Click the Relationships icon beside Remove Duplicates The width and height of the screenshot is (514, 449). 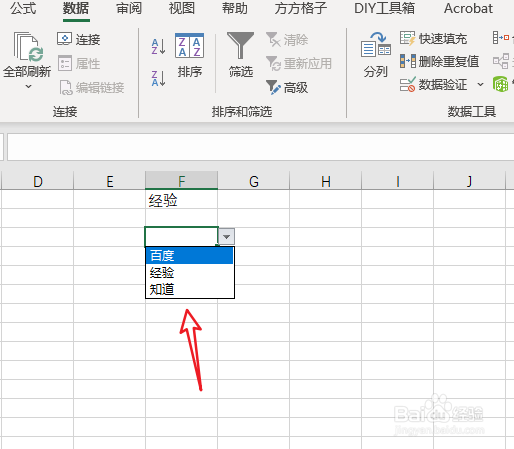[501, 61]
